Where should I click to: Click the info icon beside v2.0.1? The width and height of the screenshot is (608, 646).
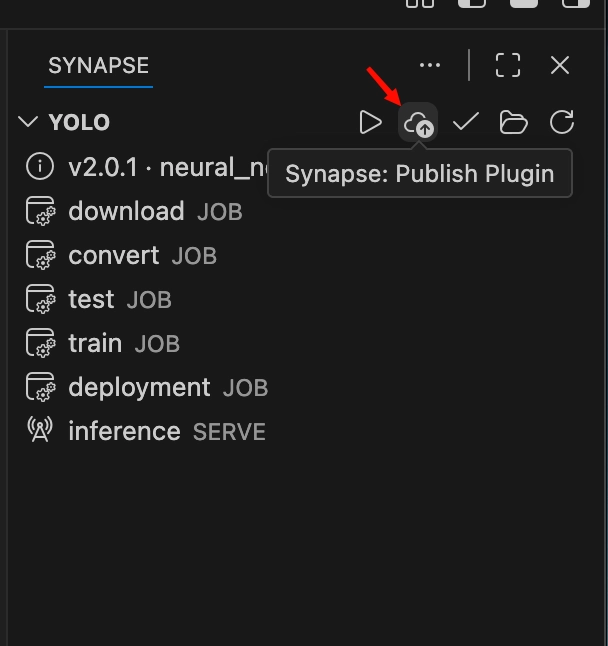(x=40, y=166)
